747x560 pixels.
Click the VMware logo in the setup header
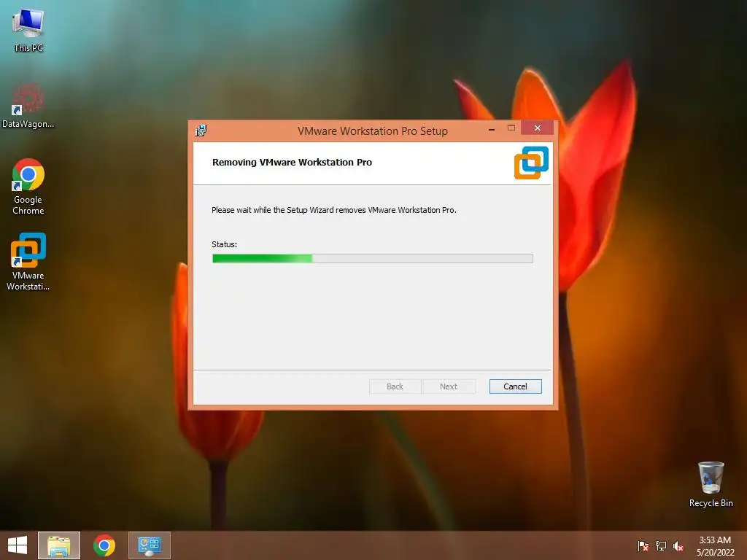531,163
